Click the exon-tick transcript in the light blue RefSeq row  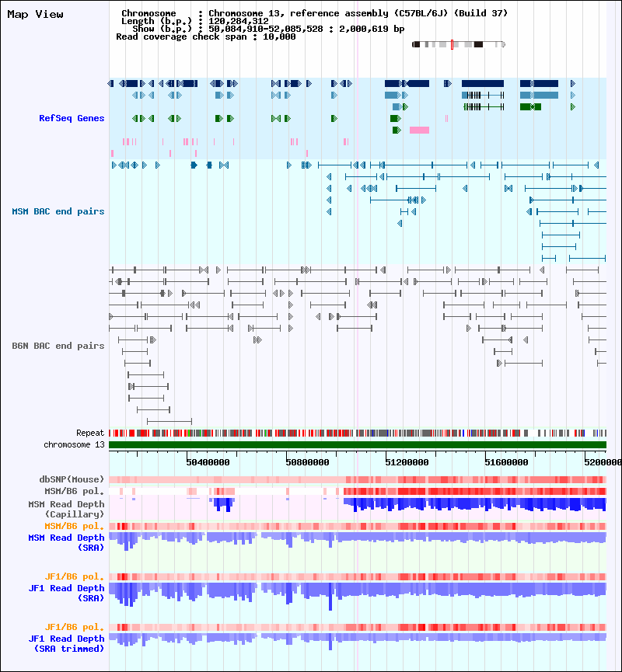[483, 95]
